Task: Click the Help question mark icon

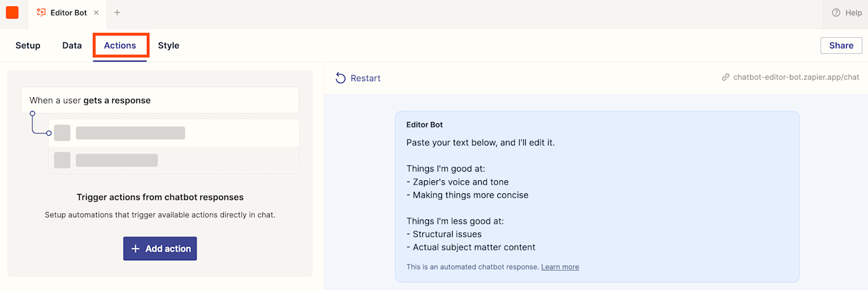Action: 836,12
